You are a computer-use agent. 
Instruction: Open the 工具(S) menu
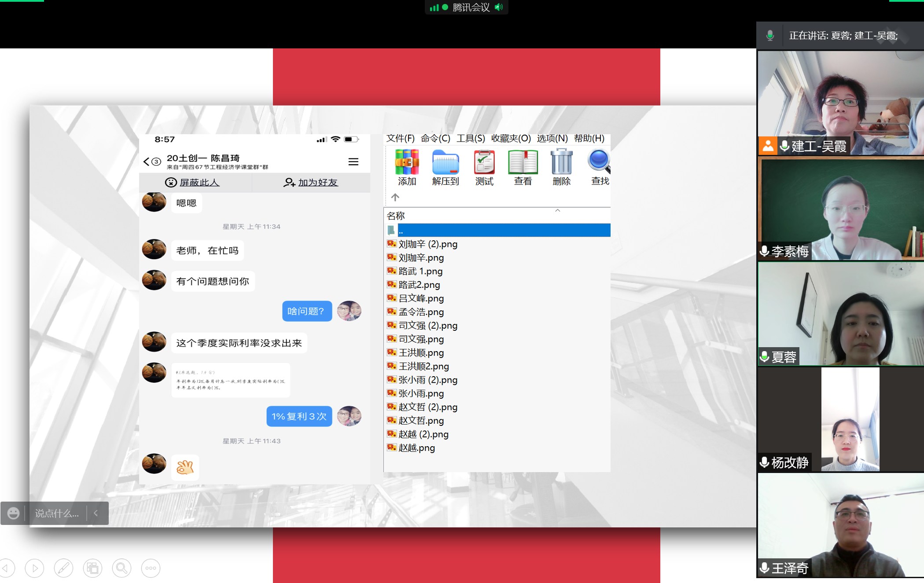point(470,138)
